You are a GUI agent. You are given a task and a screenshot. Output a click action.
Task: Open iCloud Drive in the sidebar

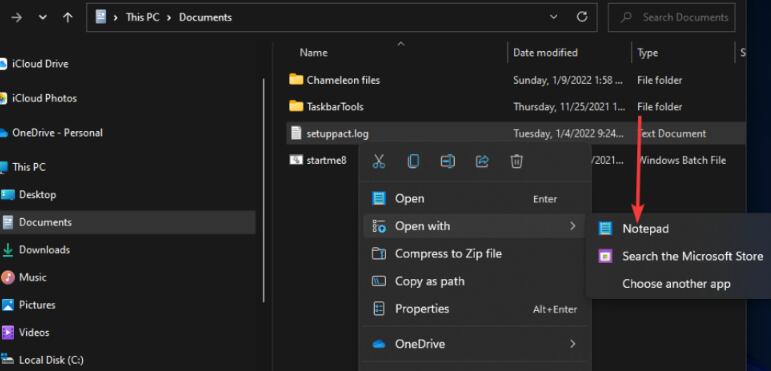[x=40, y=64]
